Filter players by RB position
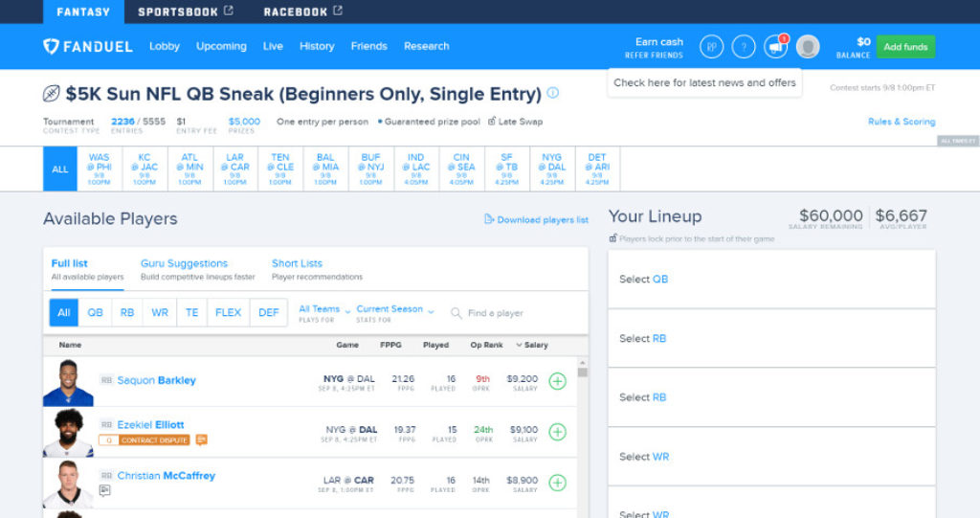The image size is (980, 518). click(127, 312)
